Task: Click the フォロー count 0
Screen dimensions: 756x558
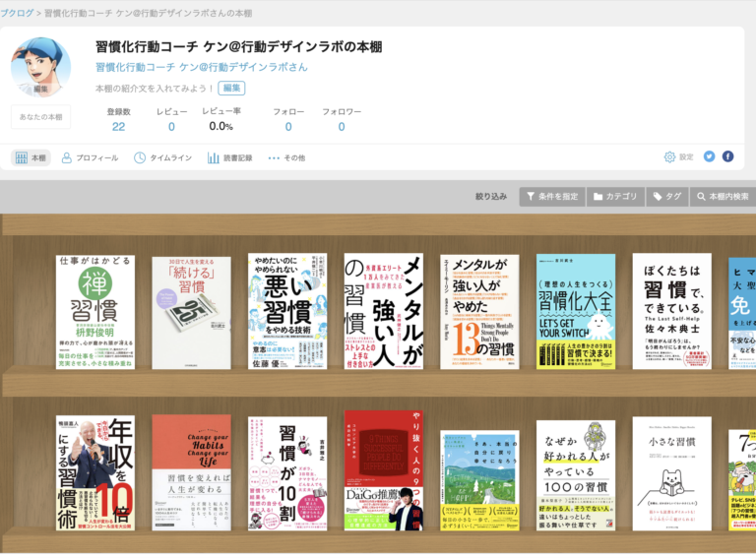Action: [288, 127]
